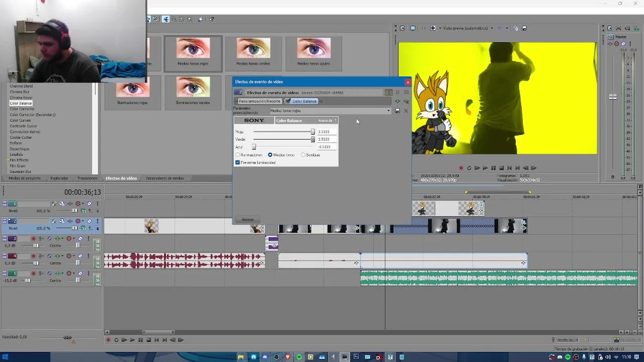The height and width of the screenshot is (362, 644).
Task: Mute the Master bus
Action: [x=623, y=44]
